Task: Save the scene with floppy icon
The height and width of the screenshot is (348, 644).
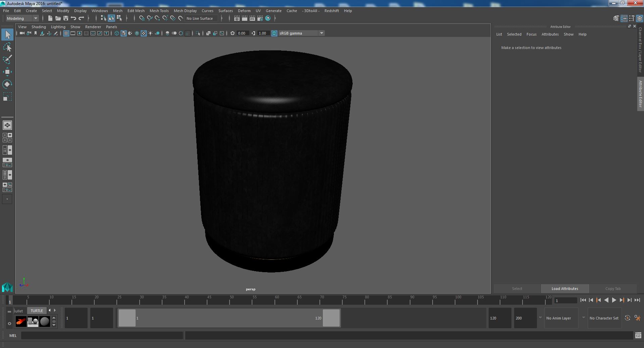Action: click(66, 18)
